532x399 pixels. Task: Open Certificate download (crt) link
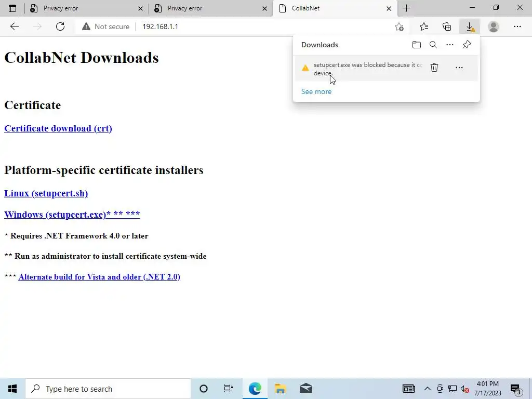(x=58, y=129)
